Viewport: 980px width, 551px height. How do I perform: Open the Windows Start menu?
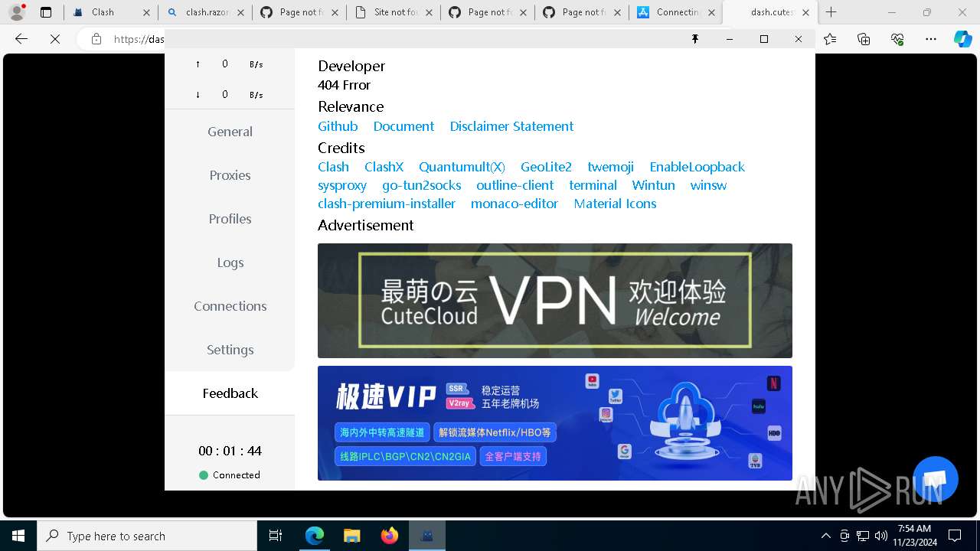coord(18,536)
